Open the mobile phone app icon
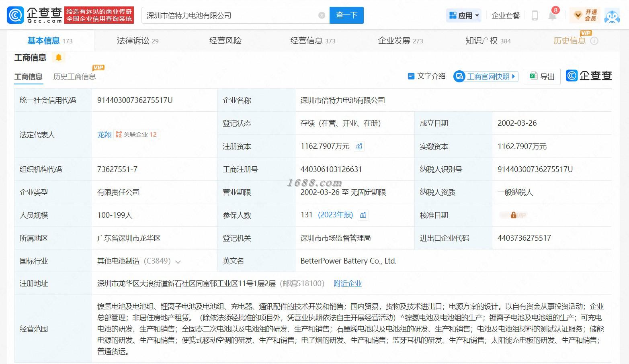Image resolution: width=629 pixels, height=364 pixels. pyautogui.click(x=535, y=15)
